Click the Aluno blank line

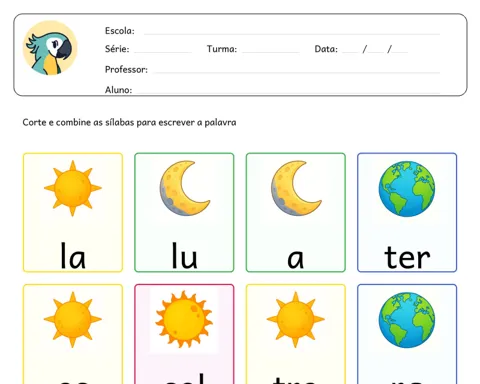click(288, 92)
